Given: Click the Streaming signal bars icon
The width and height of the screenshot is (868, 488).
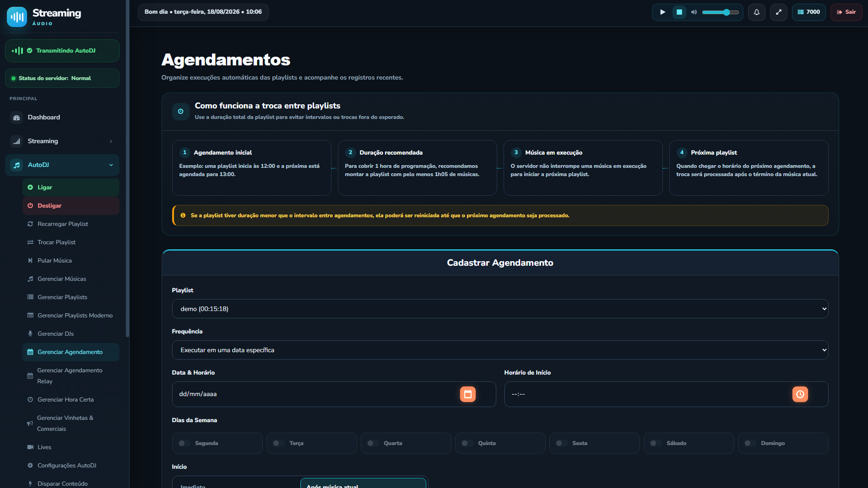Looking at the screenshot, I should coord(16,141).
